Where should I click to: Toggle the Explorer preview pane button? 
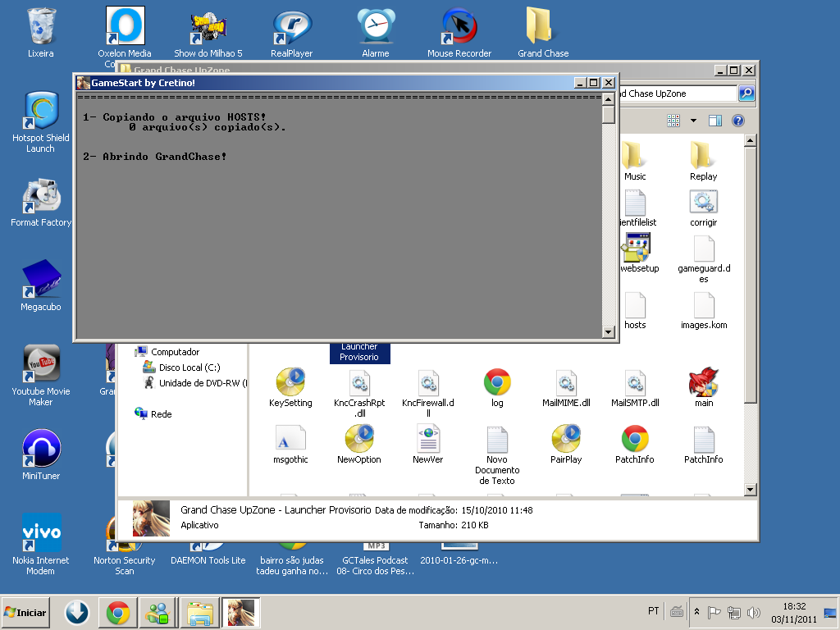[715, 121]
